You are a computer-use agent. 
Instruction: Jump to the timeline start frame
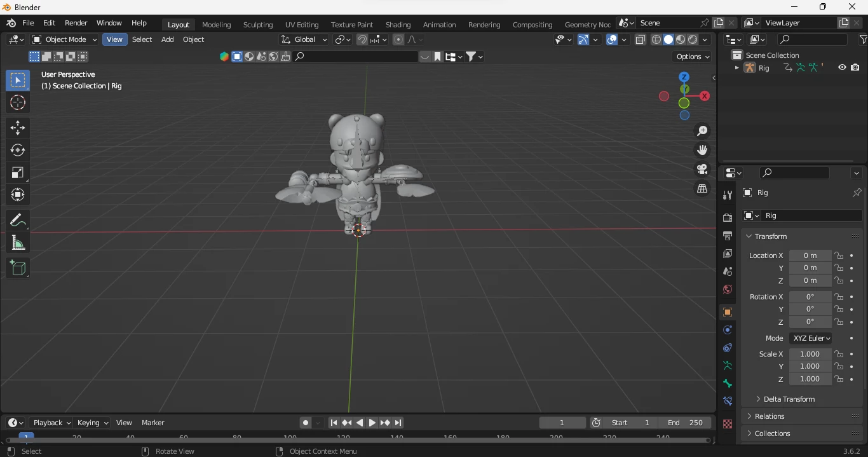coord(334,423)
